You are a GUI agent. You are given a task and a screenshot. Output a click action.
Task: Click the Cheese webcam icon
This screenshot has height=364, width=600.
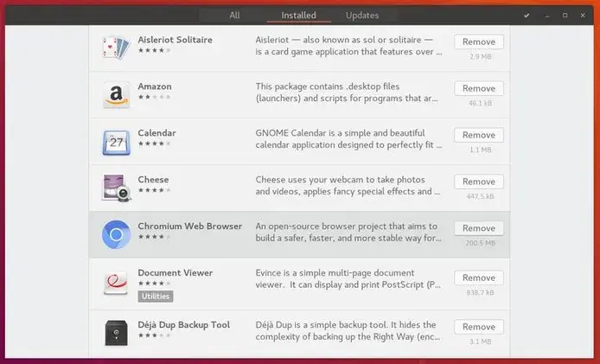[117, 188]
